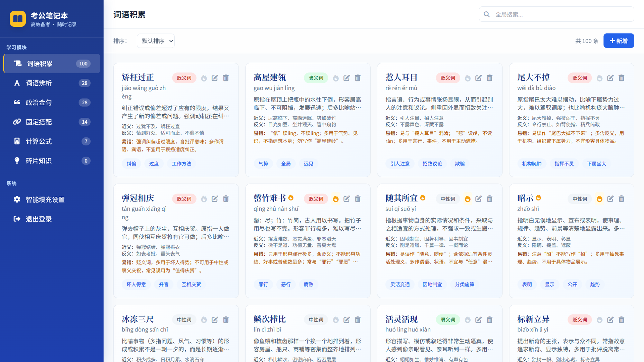The image size is (644, 362).
Task: Edit the 活灵活现 card
Action: tap(478, 320)
